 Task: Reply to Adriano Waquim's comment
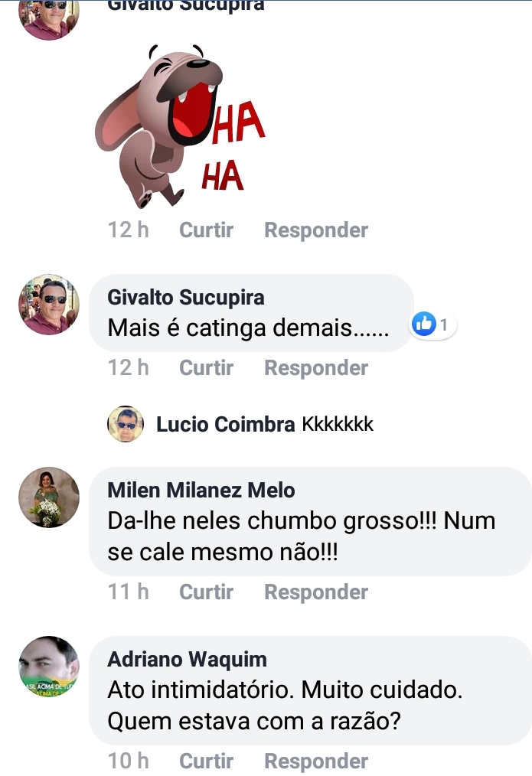tap(316, 761)
